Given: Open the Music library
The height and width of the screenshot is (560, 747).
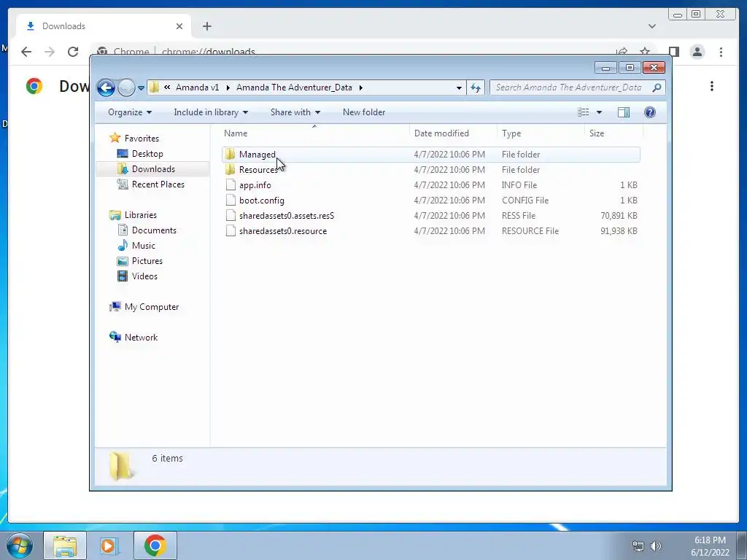Looking at the screenshot, I should [143, 246].
